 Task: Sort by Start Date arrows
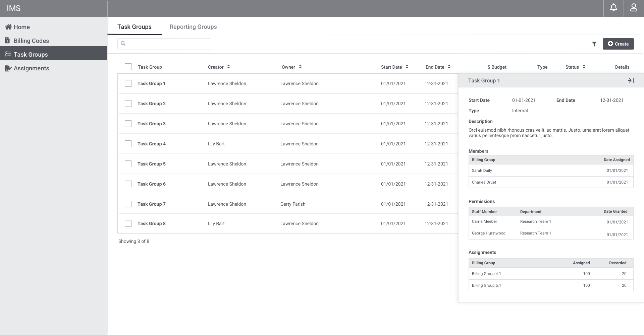click(x=407, y=67)
